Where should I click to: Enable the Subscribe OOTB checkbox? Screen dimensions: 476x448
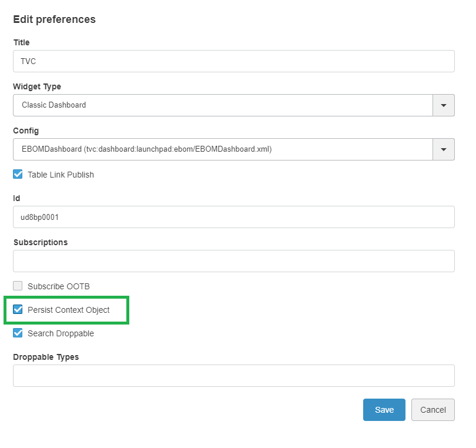click(18, 286)
